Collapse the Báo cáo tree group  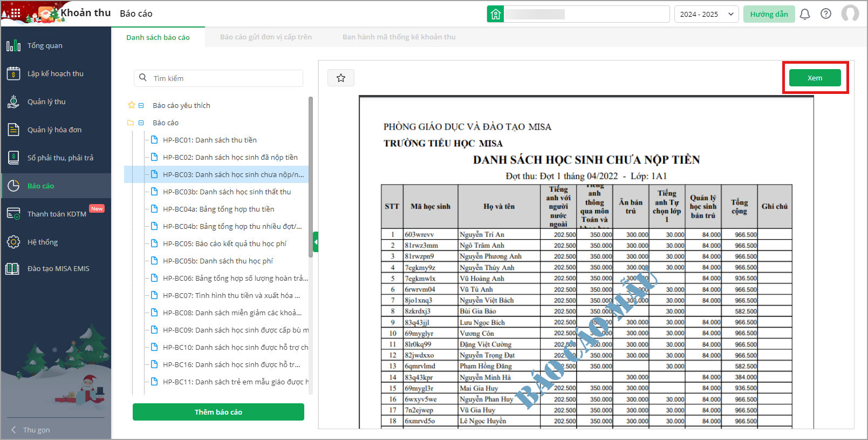pyautogui.click(x=141, y=123)
